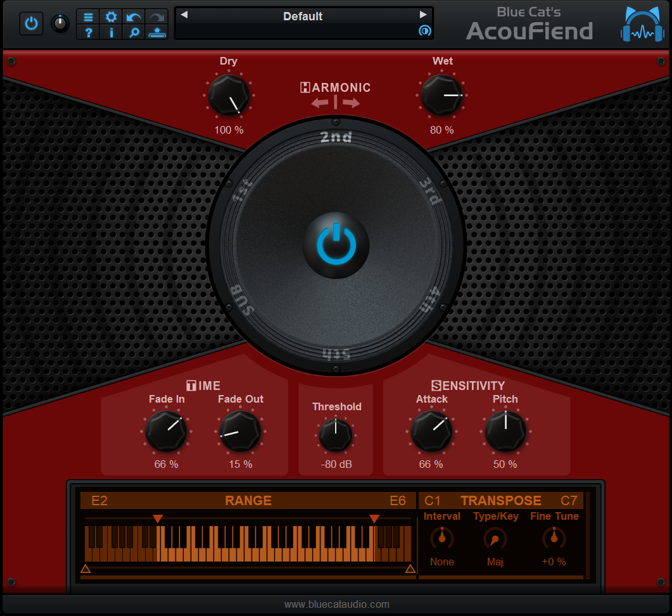The image size is (672, 616).
Task: Click the Pitch sensitivity knob
Action: point(505,431)
